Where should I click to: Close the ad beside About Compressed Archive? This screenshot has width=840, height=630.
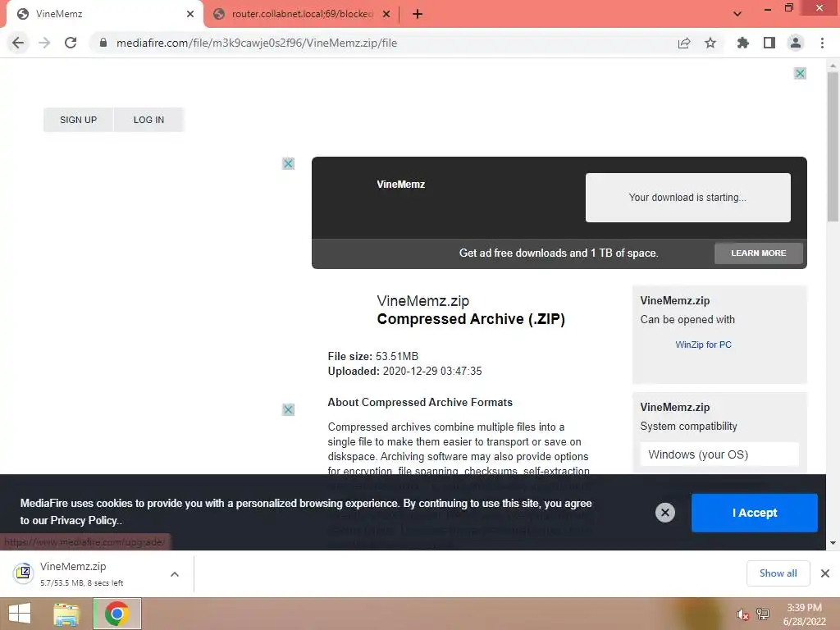pos(288,410)
